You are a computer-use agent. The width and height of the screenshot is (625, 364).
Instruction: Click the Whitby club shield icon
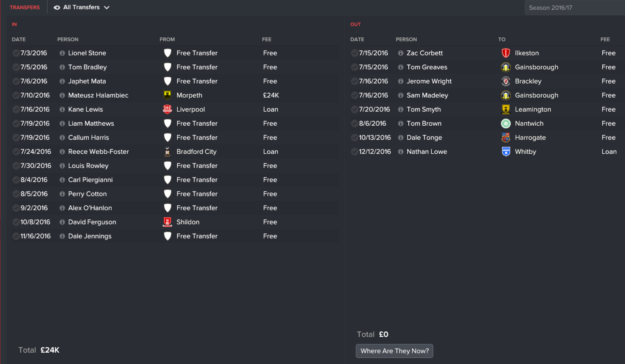506,152
